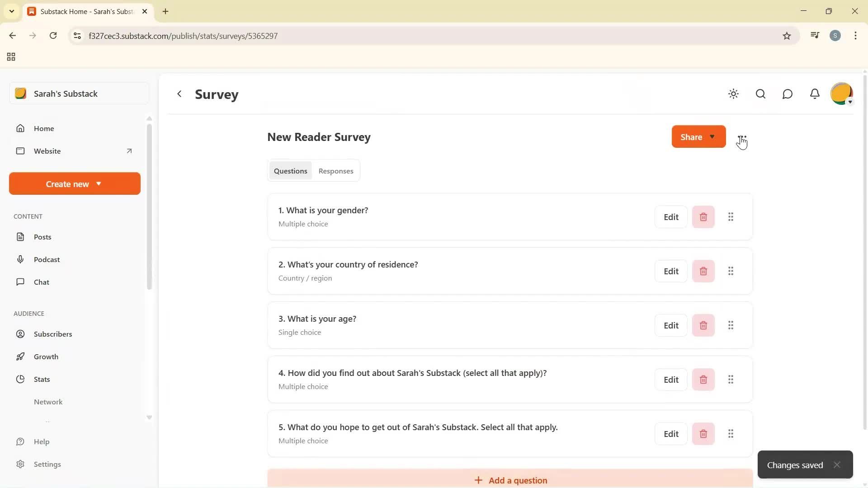Open Growth via the rocket sidebar icon
The image size is (868, 488).
tap(21, 357)
